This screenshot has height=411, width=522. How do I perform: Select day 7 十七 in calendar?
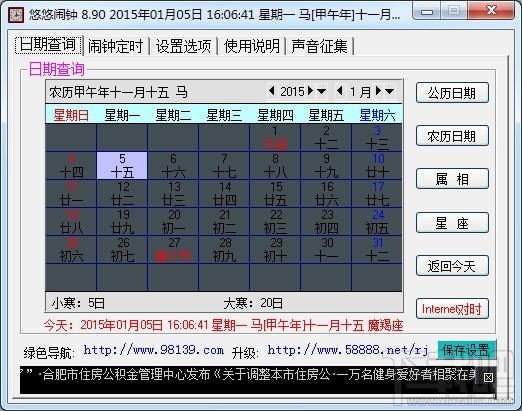tap(224, 165)
